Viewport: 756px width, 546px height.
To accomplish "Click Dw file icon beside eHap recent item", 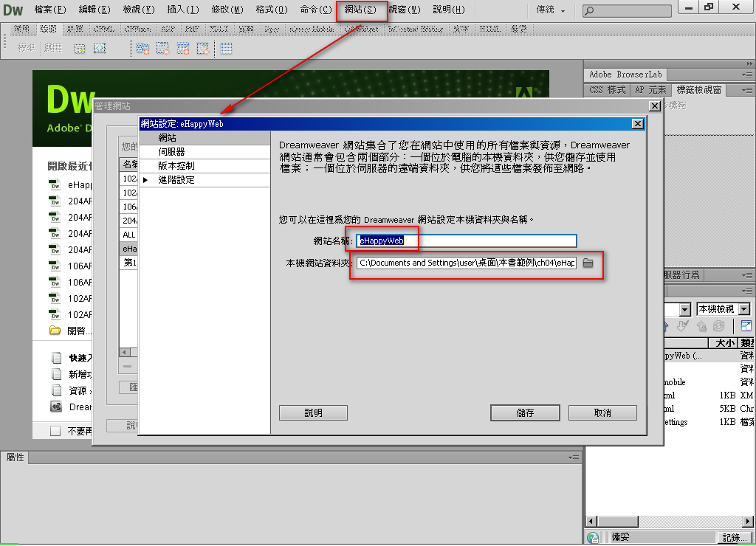I will [55, 184].
